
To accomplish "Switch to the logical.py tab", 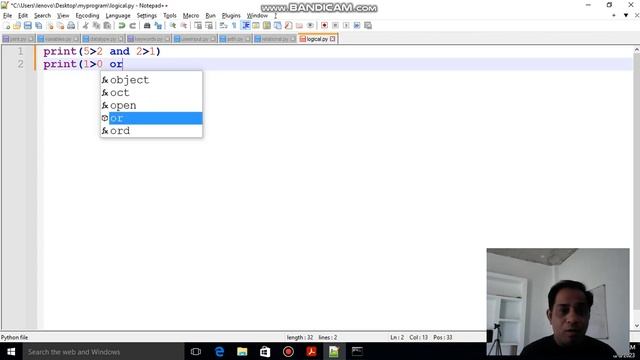I will [317, 39].
